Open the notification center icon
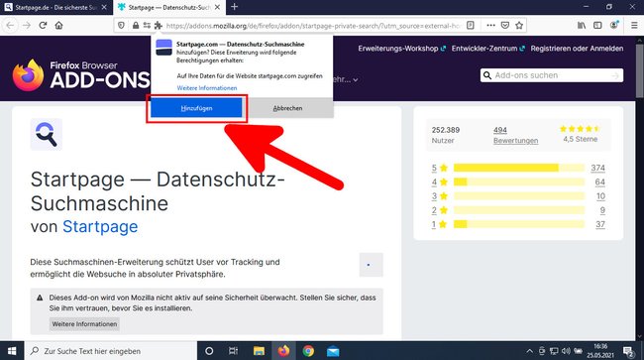644x360 pixels. pos(628,351)
